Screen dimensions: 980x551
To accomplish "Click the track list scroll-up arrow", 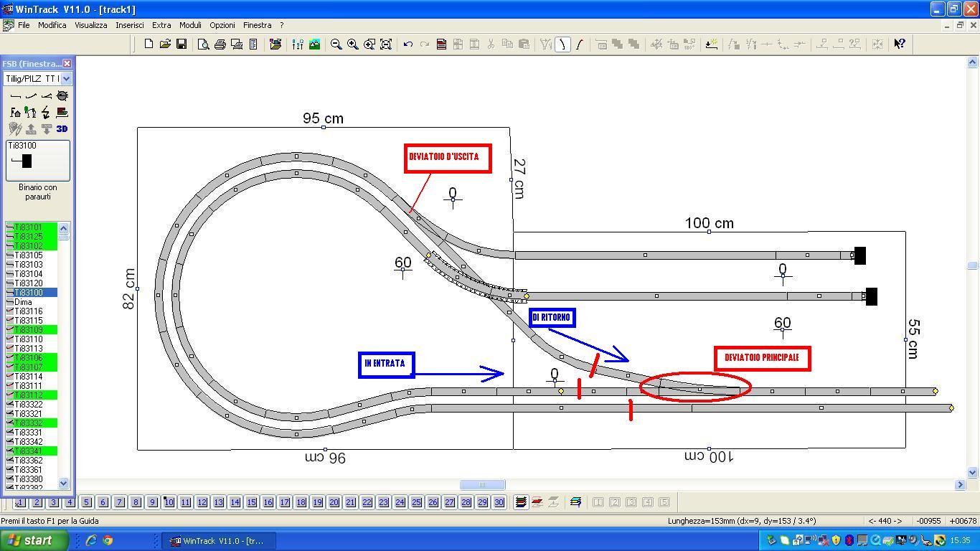I will (63, 228).
